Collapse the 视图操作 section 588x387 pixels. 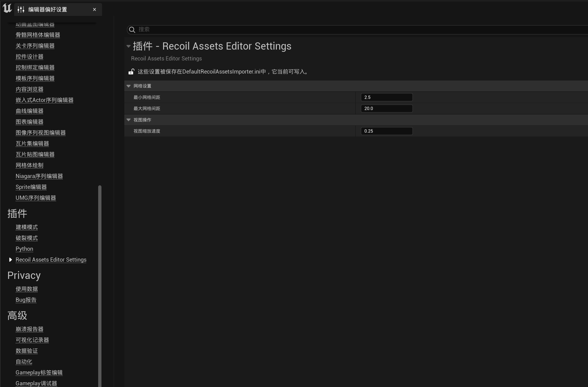129,120
